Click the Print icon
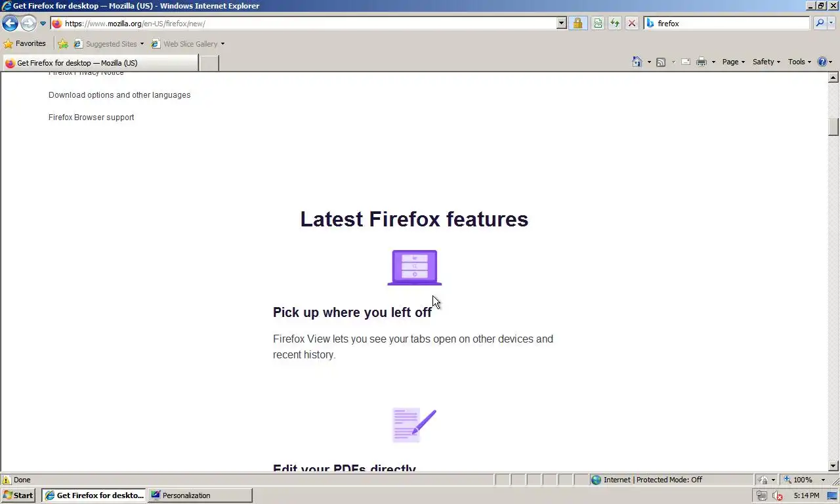The height and width of the screenshot is (504, 840). [x=702, y=62]
